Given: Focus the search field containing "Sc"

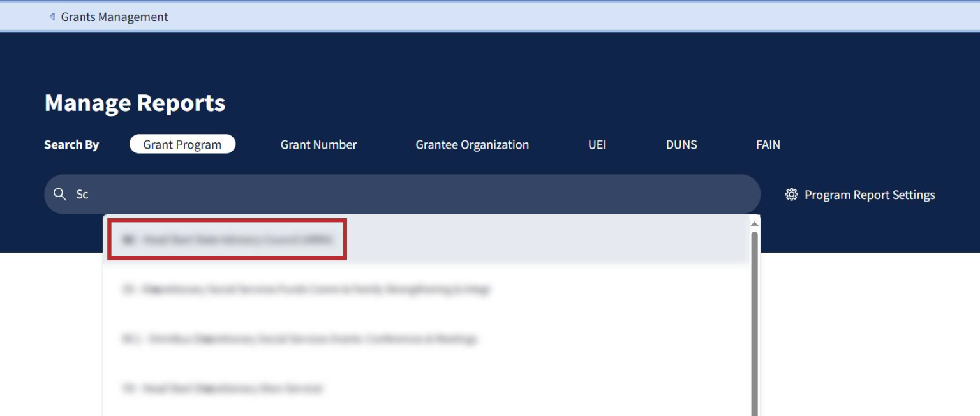Looking at the screenshot, I should pos(408,195).
